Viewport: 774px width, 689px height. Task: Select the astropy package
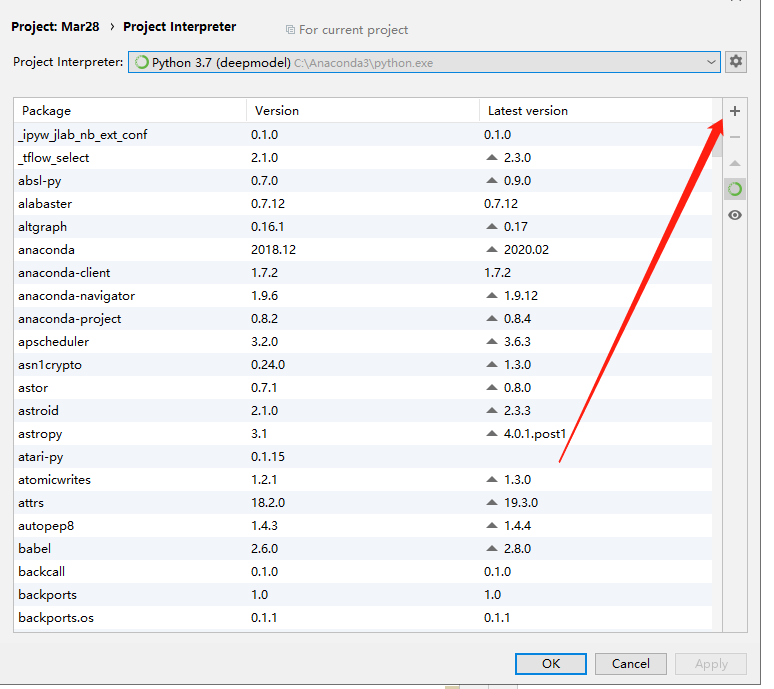pyautogui.click(x=363, y=434)
